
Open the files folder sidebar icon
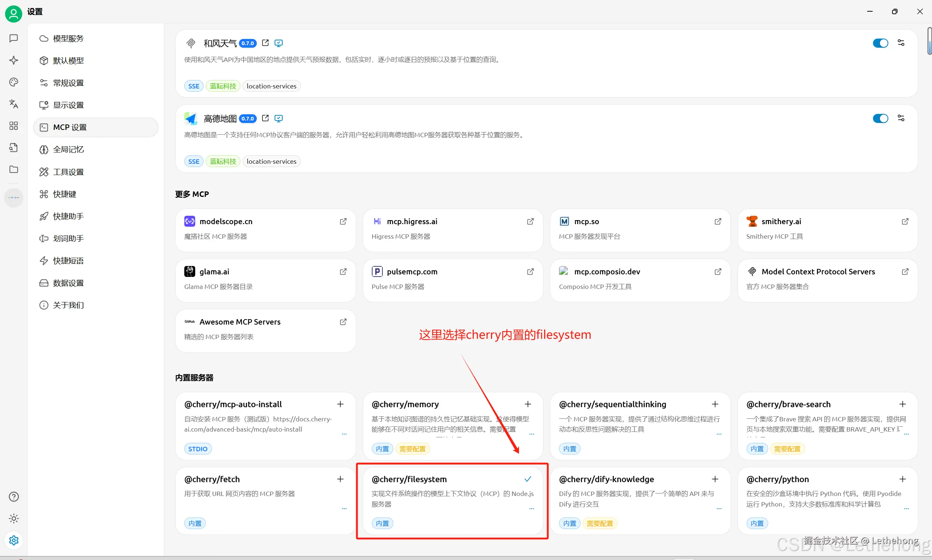13,169
